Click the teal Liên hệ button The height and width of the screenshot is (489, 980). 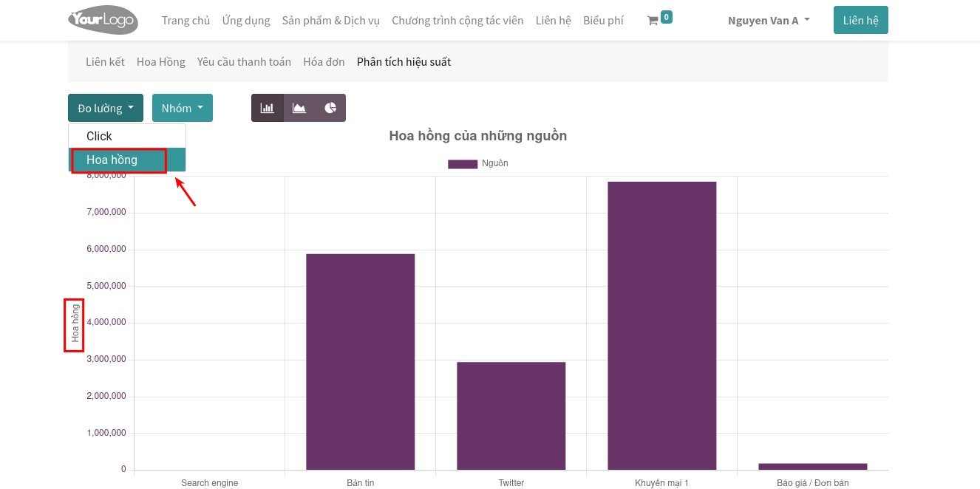[x=860, y=21]
